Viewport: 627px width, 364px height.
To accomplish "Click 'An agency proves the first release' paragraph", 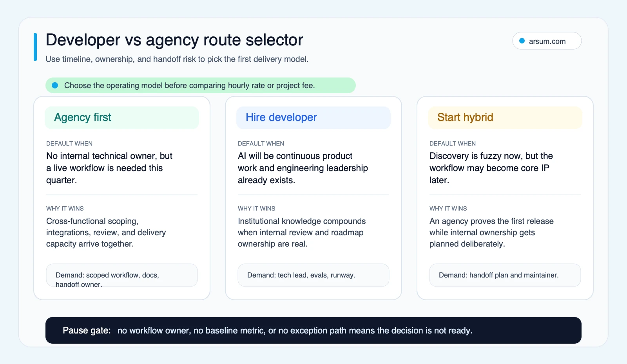I will 491,232.
